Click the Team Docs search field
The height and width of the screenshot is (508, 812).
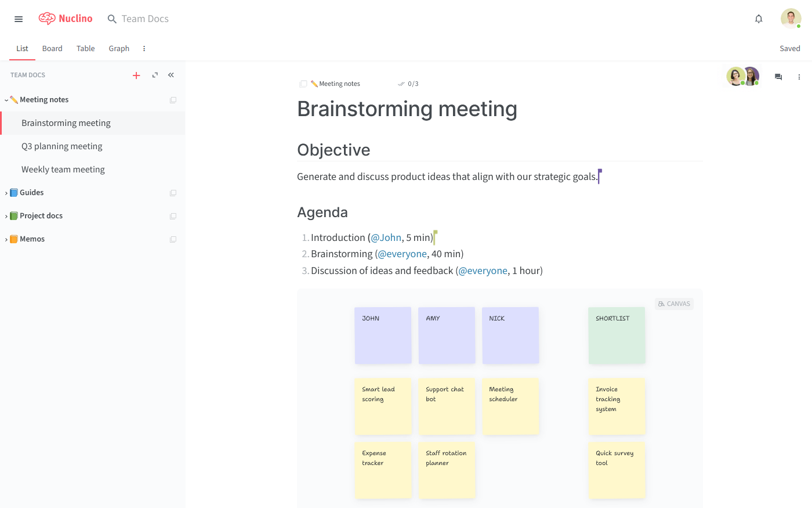(145, 19)
